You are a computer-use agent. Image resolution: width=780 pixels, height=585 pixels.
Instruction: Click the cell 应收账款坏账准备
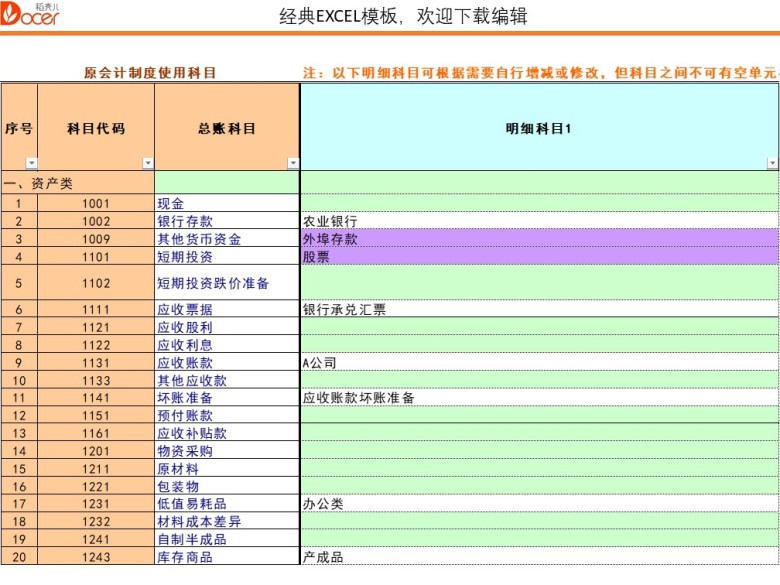540,398
